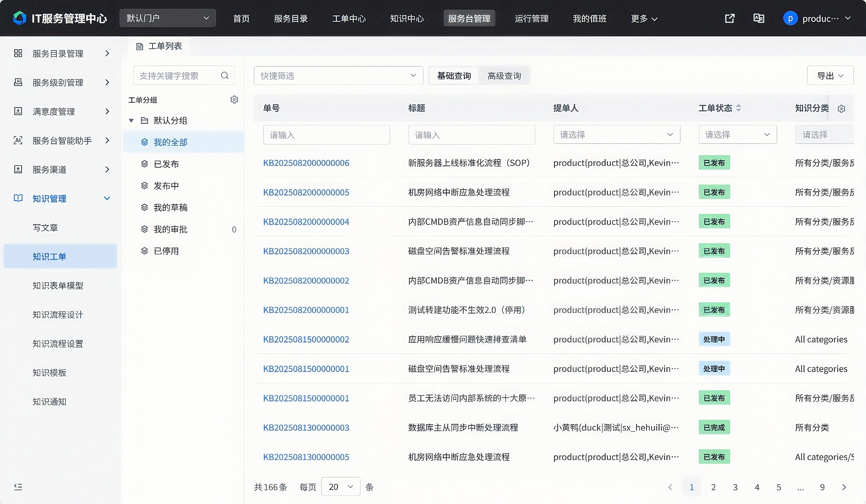Click next page arrow in pagination
Image resolution: width=866 pixels, height=504 pixels.
tap(844, 487)
